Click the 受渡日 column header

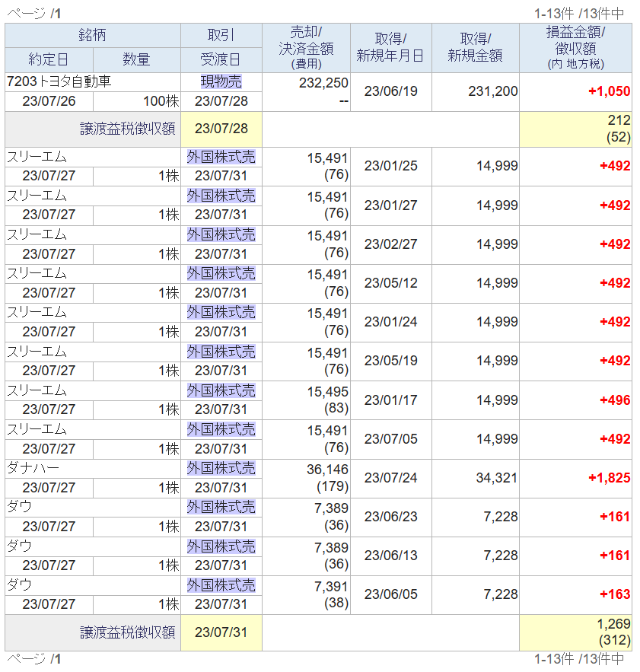221,59
